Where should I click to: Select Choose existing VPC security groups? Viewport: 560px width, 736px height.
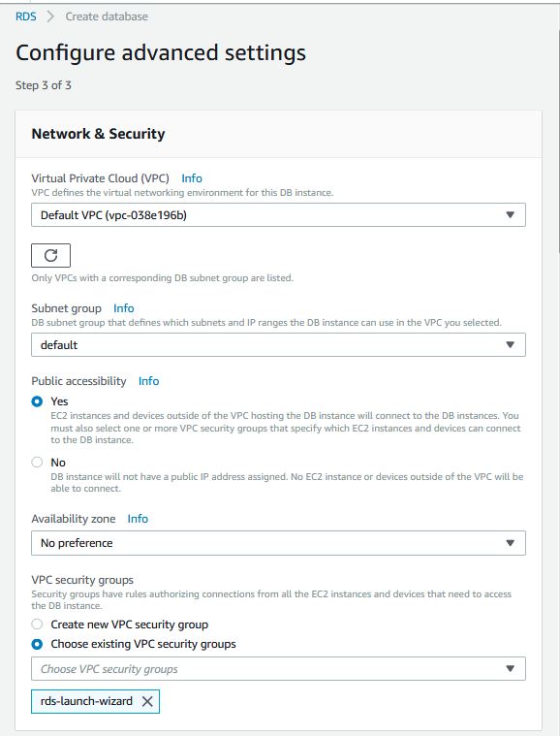[x=37, y=644]
